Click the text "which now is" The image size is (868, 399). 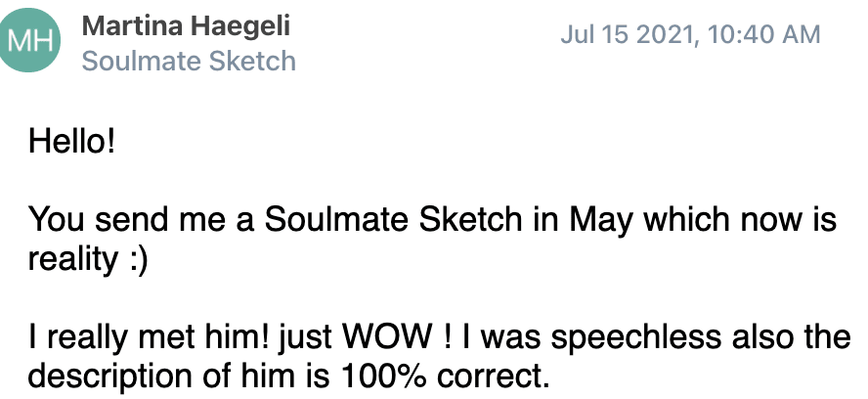click(x=739, y=219)
